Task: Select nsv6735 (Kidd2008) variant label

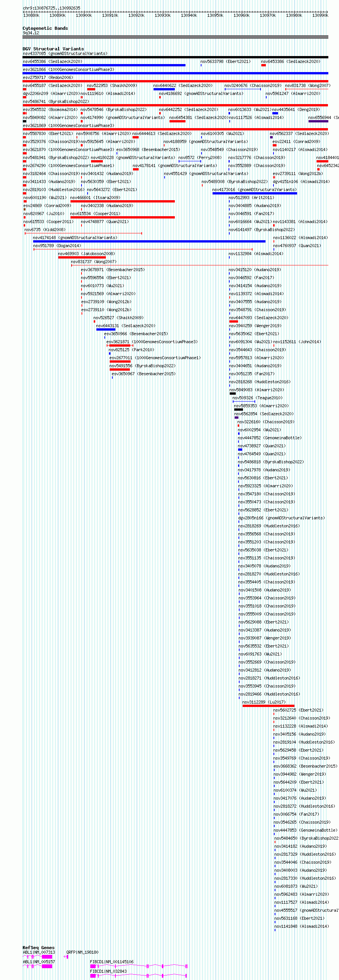Action: [45, 230]
